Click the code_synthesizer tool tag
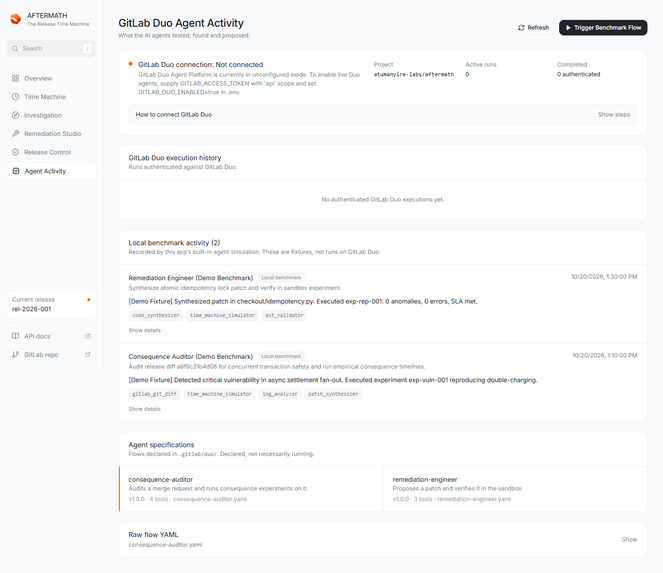The height and width of the screenshot is (573, 663). point(156,315)
